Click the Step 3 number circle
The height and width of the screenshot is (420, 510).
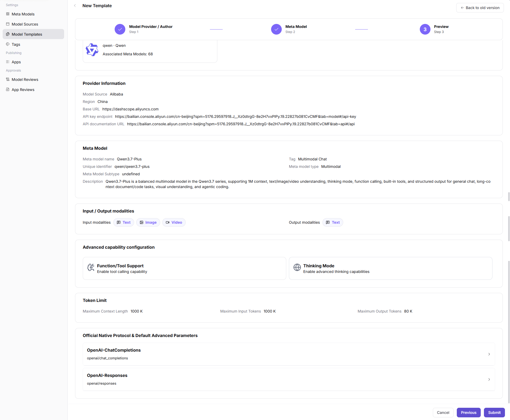[x=425, y=29]
